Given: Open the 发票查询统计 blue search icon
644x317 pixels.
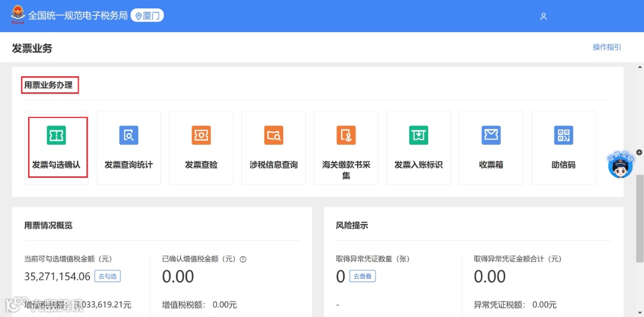Looking at the screenshot, I should pyautogui.click(x=129, y=135).
